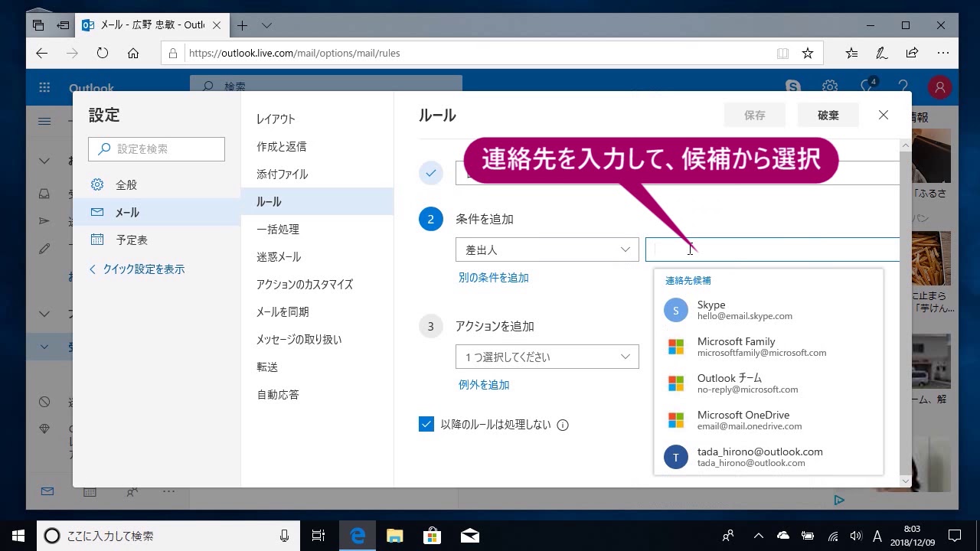Click the Windows taskbar search box
Screen dimensions: 980x551
tap(168, 536)
